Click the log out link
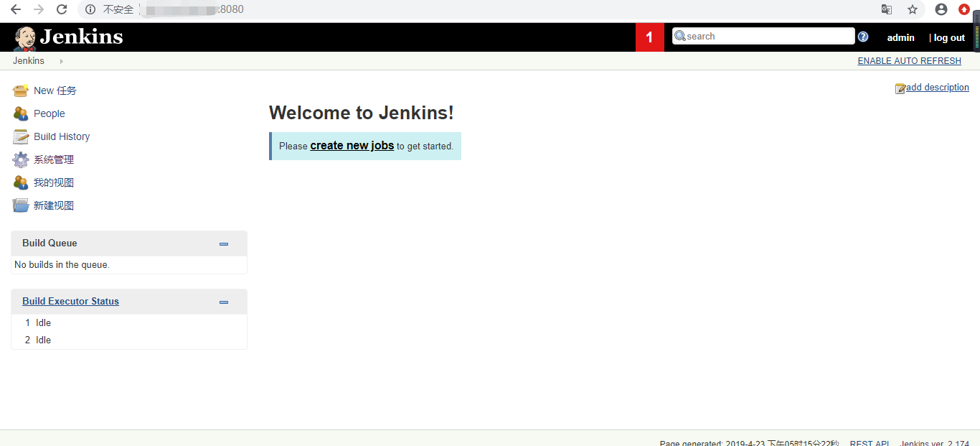980x446 pixels. pyautogui.click(x=949, y=38)
